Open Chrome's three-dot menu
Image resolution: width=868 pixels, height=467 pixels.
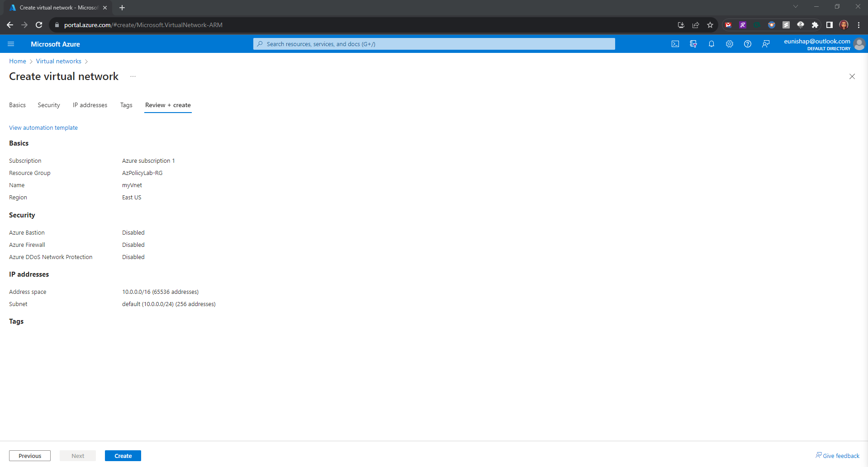(x=859, y=25)
